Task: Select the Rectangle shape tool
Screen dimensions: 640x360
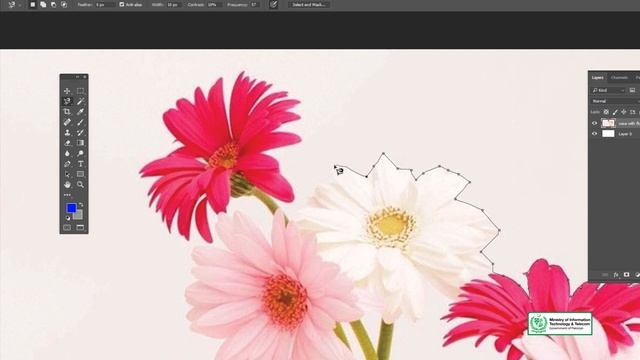Action: 80,174
